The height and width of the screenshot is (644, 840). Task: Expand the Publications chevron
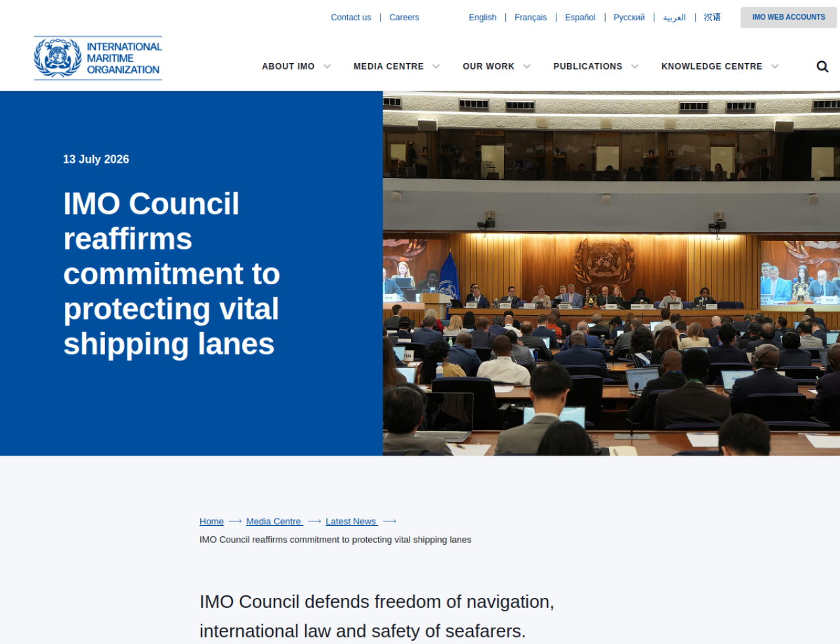point(635,66)
